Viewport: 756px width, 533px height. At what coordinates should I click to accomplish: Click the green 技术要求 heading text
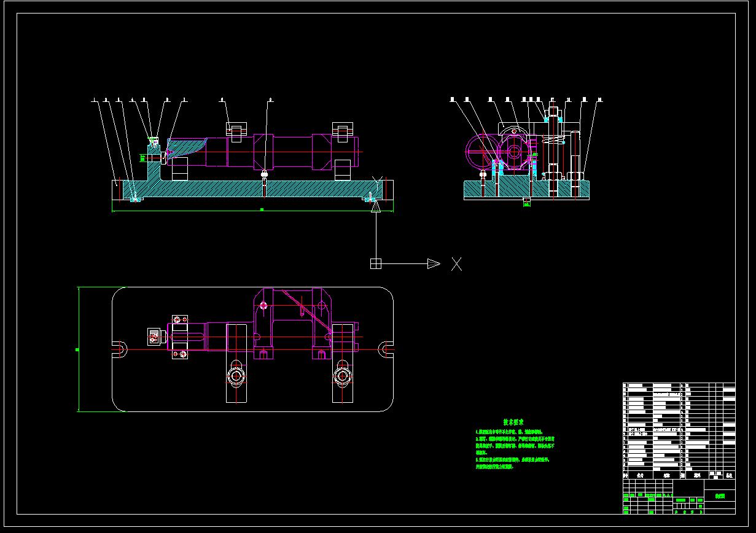[x=513, y=422]
